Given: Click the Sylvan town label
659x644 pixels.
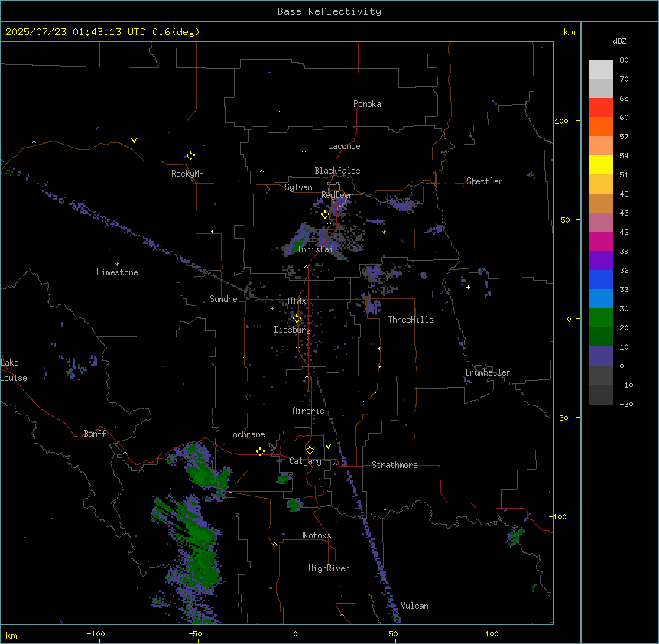Looking at the screenshot, I should tap(298, 187).
